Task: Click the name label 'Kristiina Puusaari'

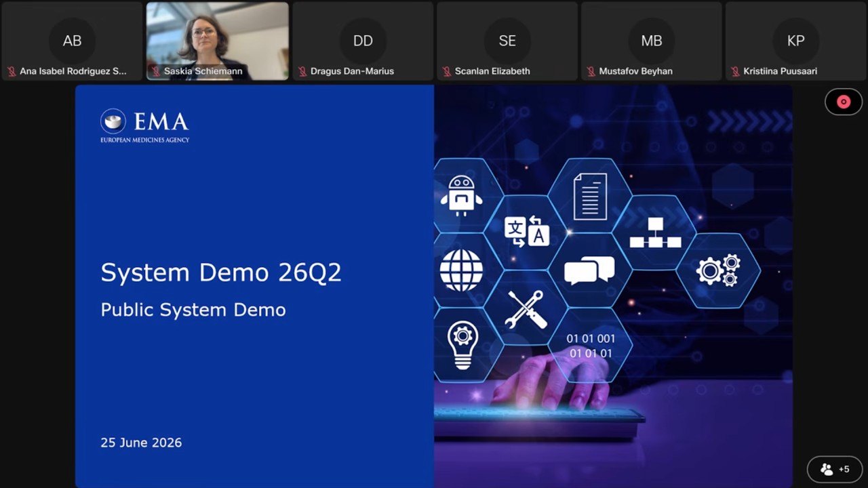Action: (780, 71)
